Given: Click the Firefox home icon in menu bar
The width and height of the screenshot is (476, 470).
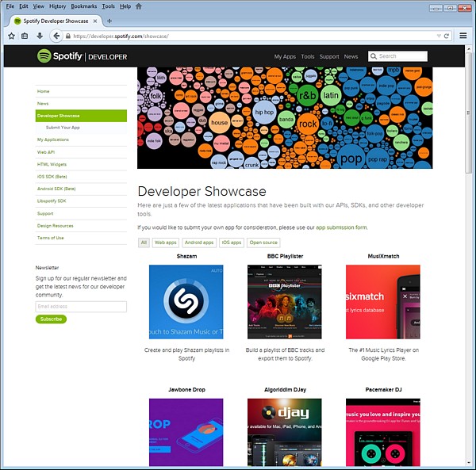Looking at the screenshot, I should (x=139, y=6).
